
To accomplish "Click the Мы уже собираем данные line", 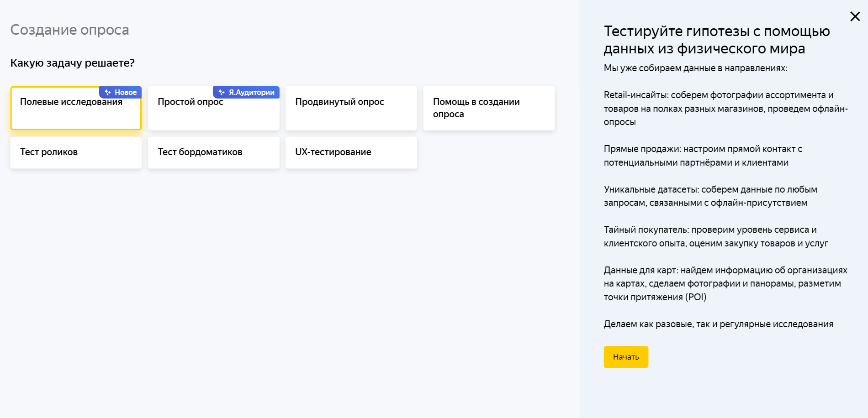I will (x=696, y=68).
